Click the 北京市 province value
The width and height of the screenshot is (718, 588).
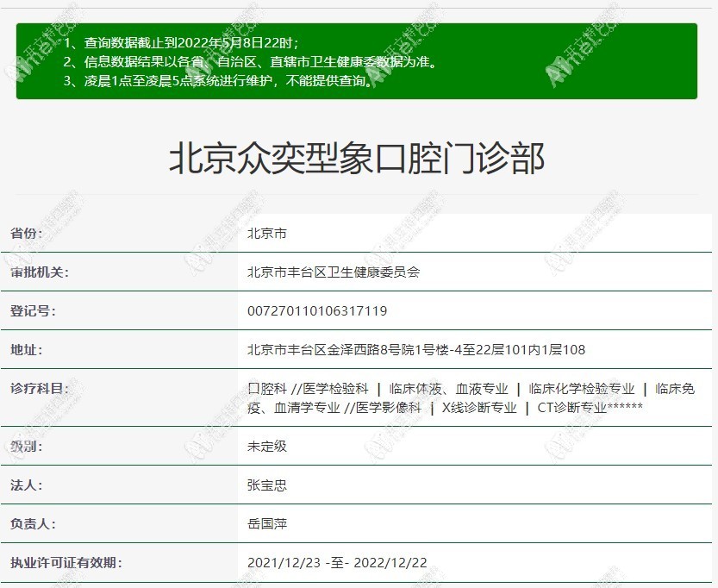[x=267, y=234]
